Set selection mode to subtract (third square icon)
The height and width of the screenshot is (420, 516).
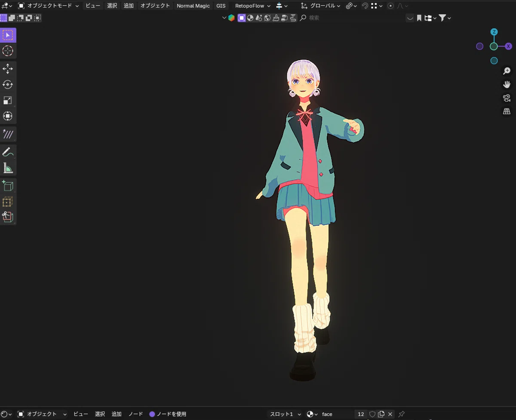click(x=21, y=18)
